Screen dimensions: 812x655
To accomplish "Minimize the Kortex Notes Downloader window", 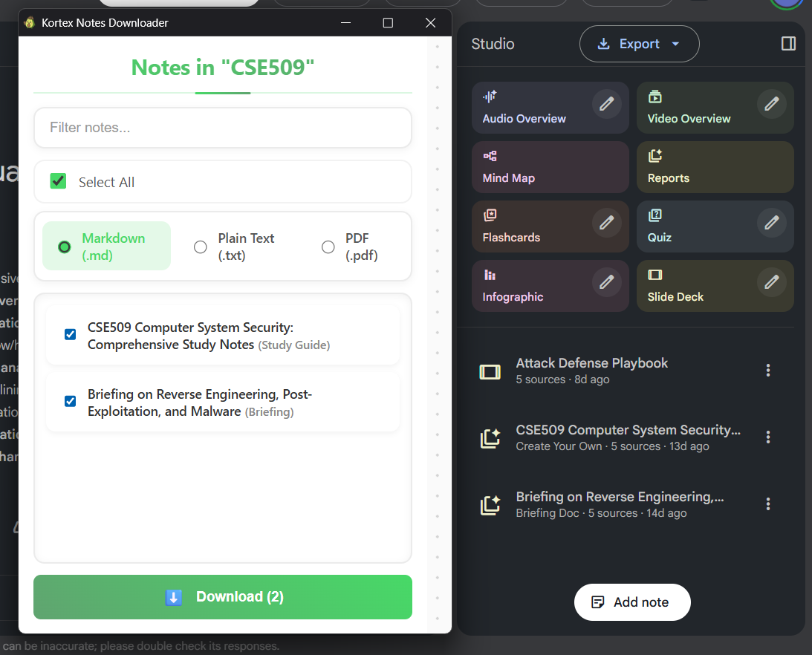I will tap(346, 23).
